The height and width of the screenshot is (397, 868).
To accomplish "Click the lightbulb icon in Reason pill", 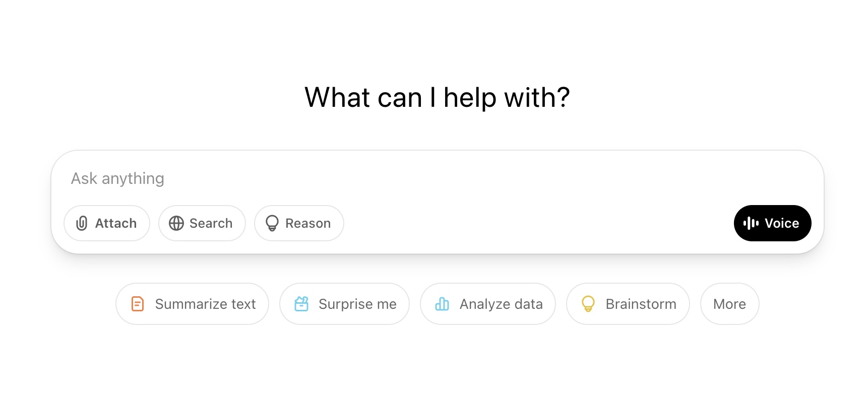I will coord(272,223).
